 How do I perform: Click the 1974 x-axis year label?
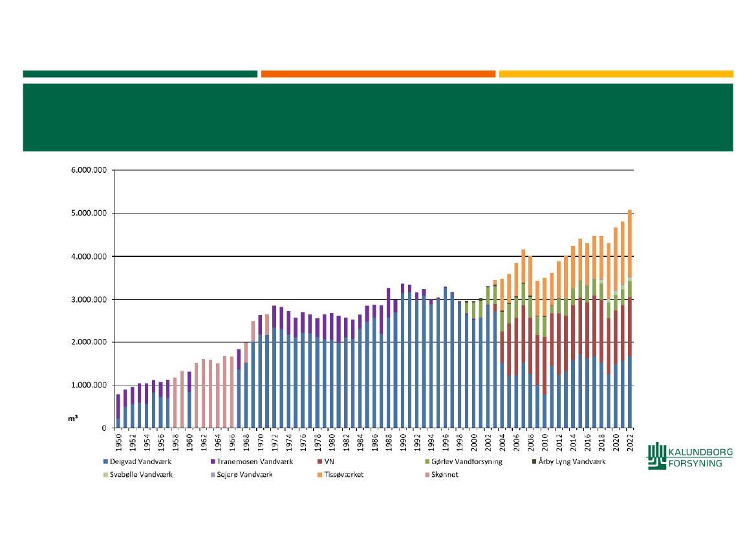point(289,442)
